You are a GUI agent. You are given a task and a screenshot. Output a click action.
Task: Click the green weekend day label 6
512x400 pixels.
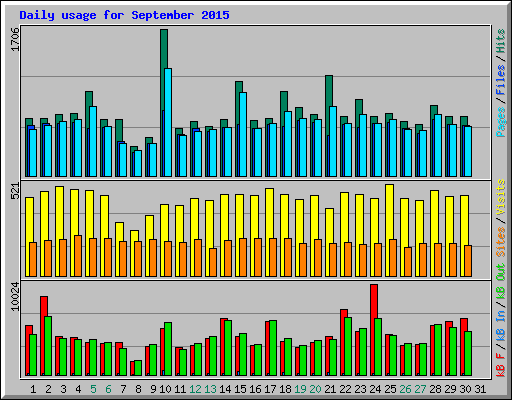click(x=108, y=389)
